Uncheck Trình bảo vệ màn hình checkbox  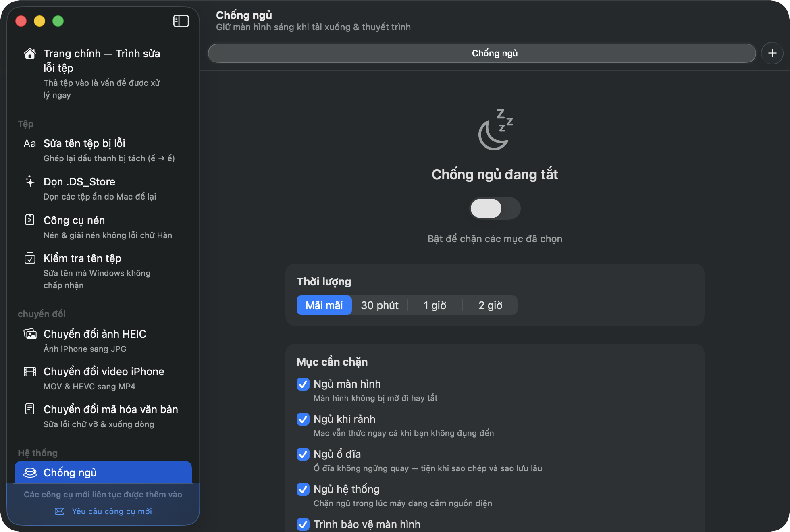pyautogui.click(x=303, y=524)
